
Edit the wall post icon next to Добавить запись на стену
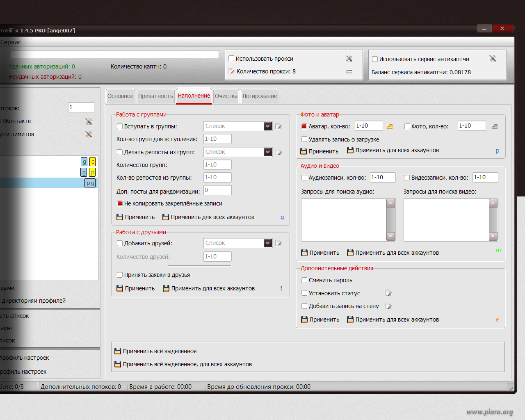pyautogui.click(x=389, y=306)
